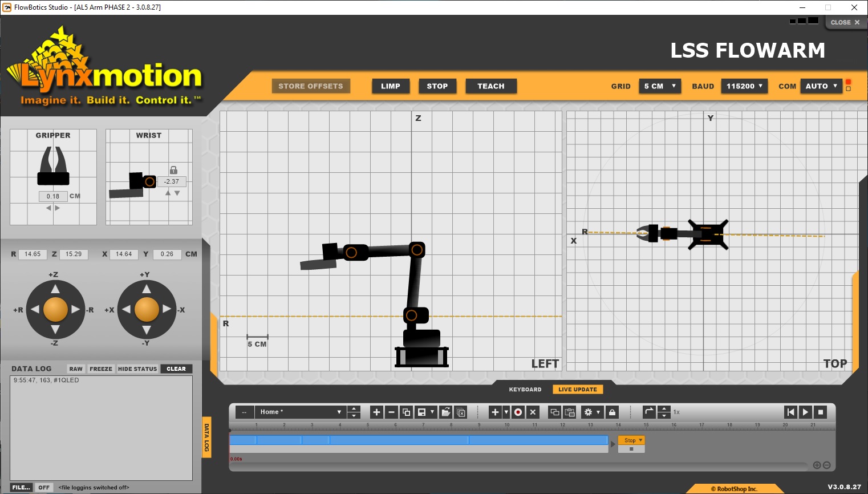
Task: Duplicate the current sequence
Action: pos(406,412)
